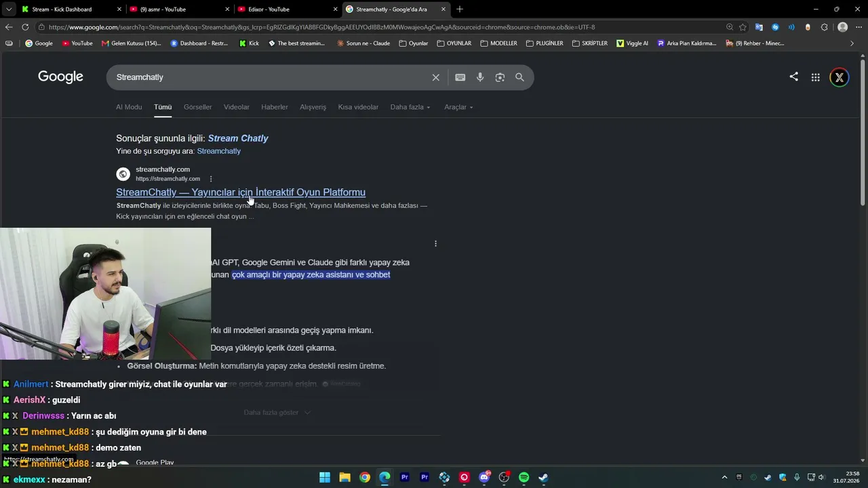Open the microphone indicator in system tray
The width and height of the screenshot is (868, 488).
[797, 477]
